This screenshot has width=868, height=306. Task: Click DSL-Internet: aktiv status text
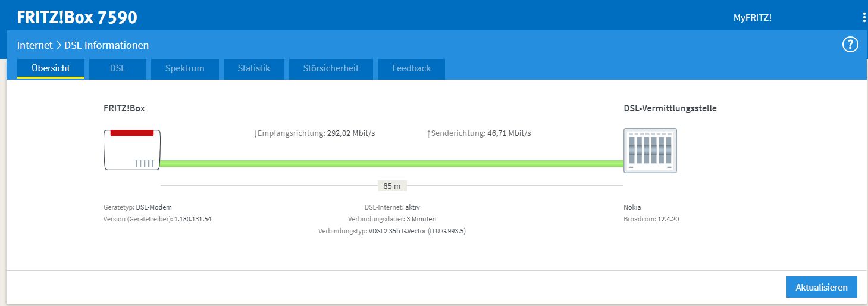(x=392, y=207)
